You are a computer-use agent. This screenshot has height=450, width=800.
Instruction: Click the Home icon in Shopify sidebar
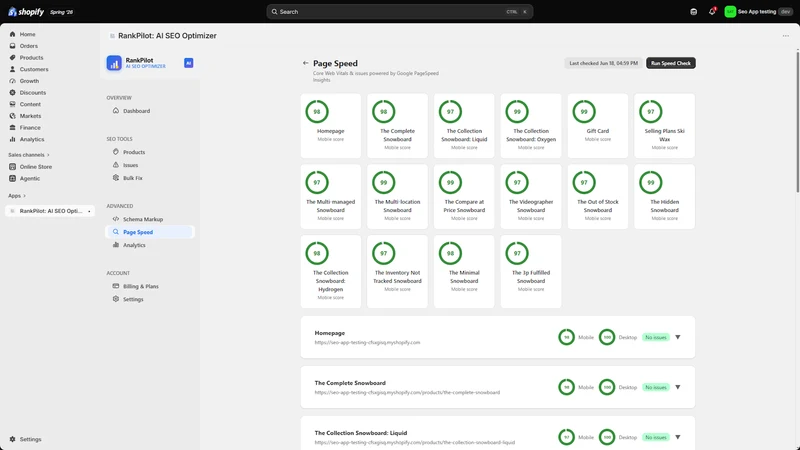pyautogui.click(x=12, y=34)
